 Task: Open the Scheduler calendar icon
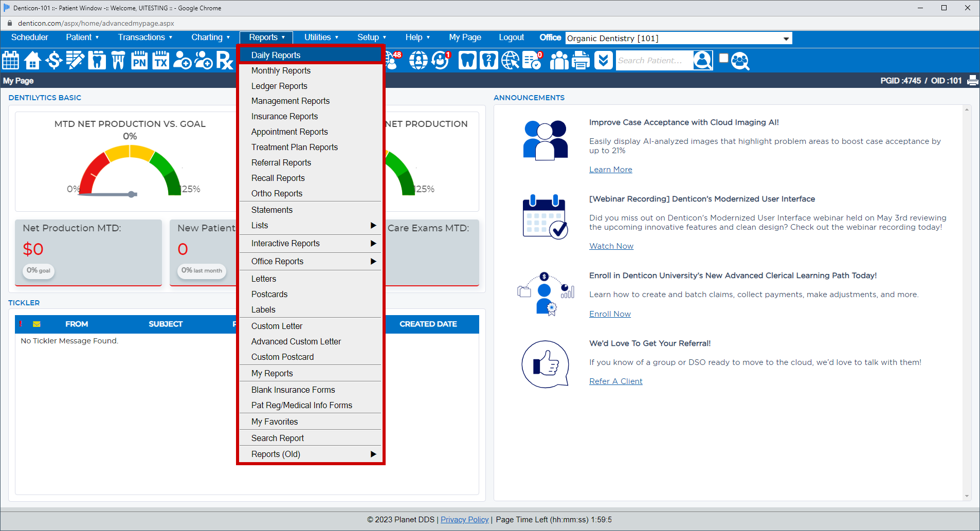(10, 61)
